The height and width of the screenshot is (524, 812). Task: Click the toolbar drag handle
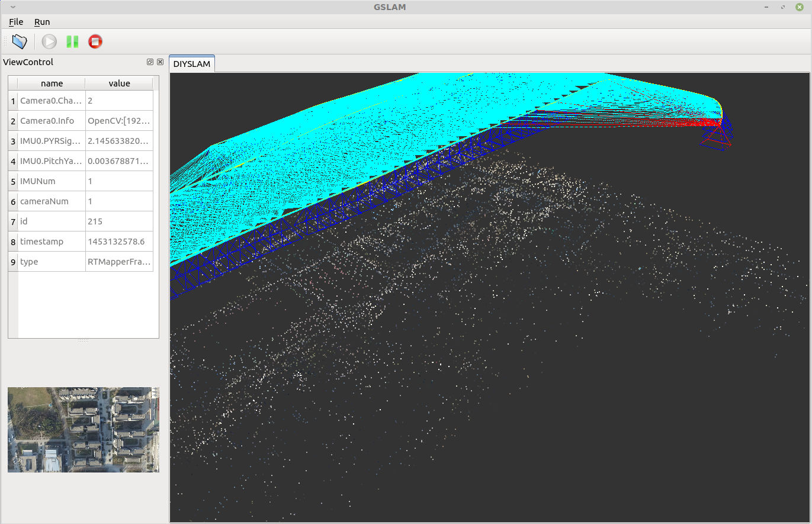pos(5,41)
